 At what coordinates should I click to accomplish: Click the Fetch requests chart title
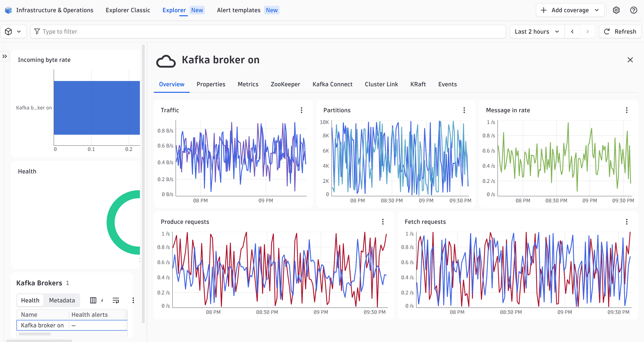coord(425,222)
